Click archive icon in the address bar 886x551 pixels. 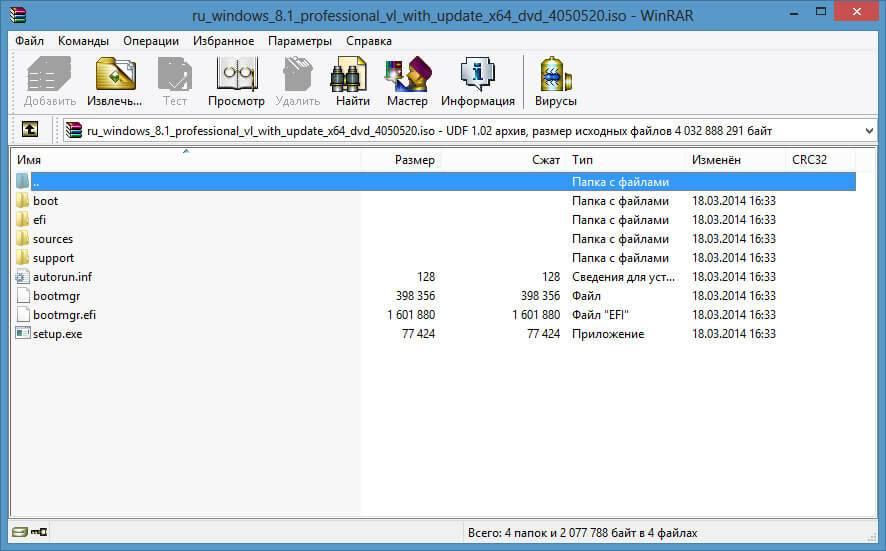[73, 131]
